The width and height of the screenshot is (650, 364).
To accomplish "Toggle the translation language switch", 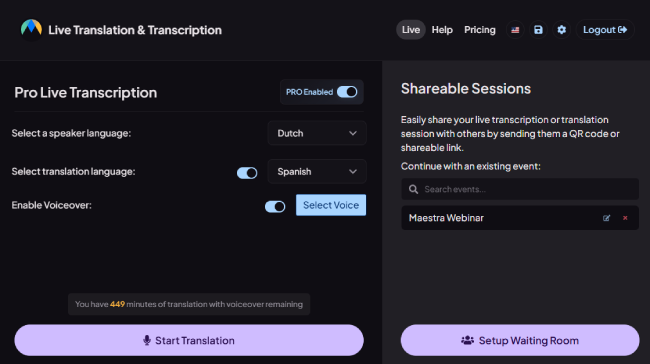I will [x=247, y=173].
